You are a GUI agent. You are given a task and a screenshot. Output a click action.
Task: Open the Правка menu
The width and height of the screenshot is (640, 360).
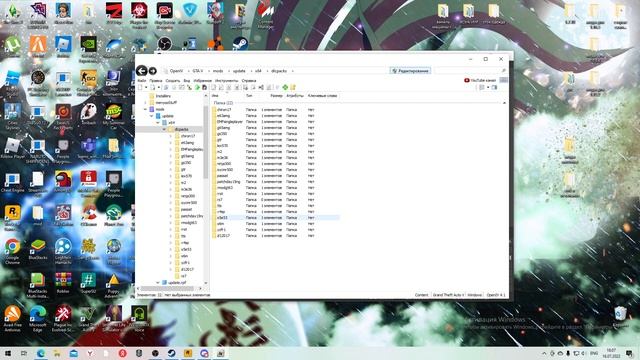tap(156, 81)
